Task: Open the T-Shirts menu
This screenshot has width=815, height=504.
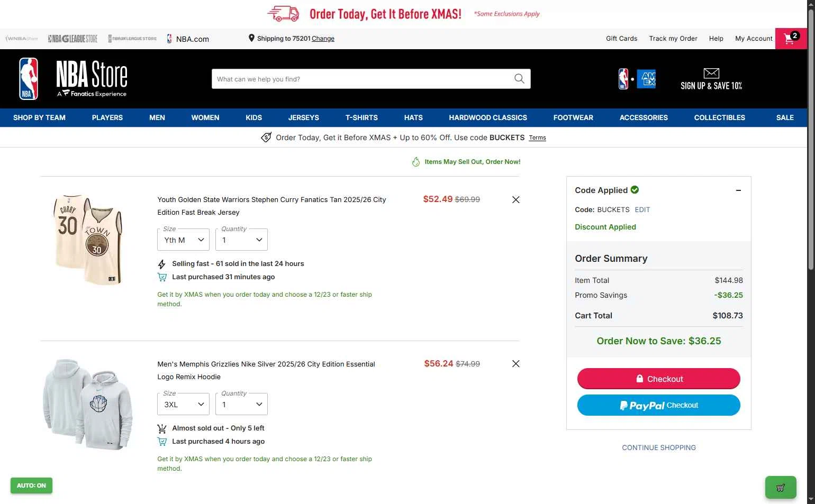Action: (x=361, y=117)
